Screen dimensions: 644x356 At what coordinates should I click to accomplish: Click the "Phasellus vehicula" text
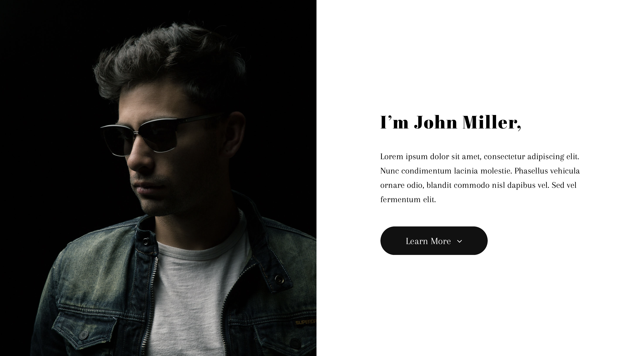click(x=547, y=171)
